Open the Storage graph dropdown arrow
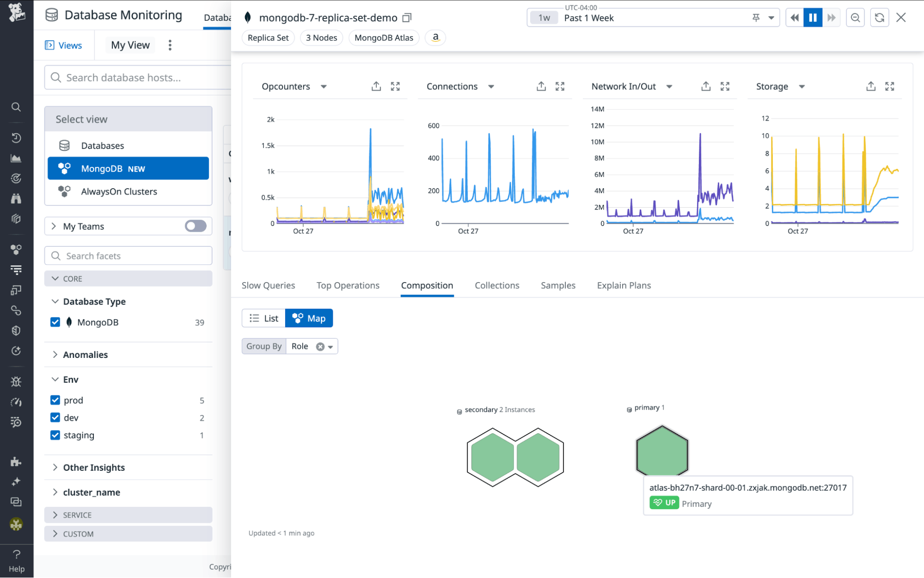Image resolution: width=924 pixels, height=578 pixels. pos(802,87)
